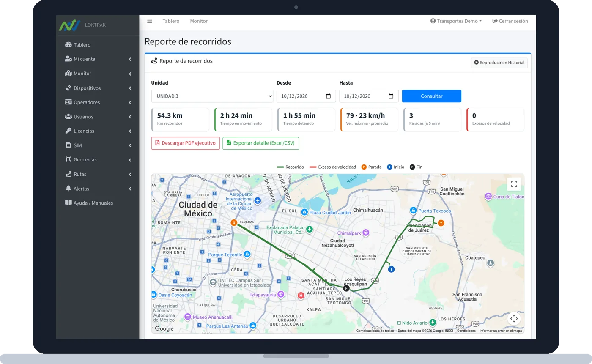Expand the Licencias submenu chevron

[130, 131]
